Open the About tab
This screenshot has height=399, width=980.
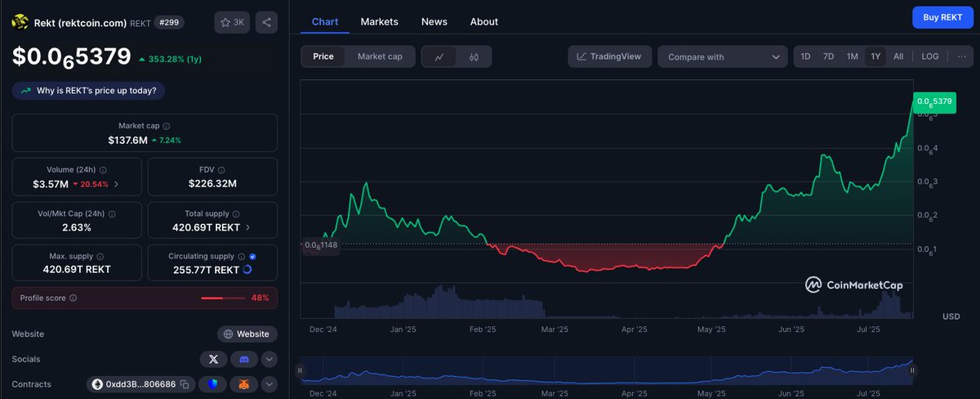[x=484, y=21]
